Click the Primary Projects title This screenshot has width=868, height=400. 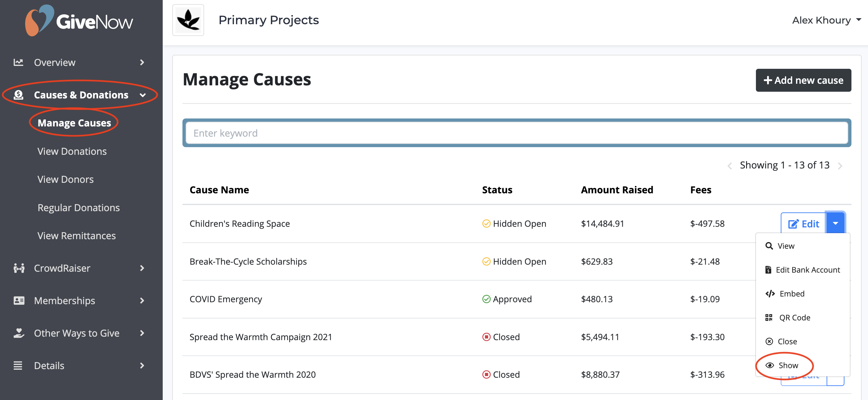[x=268, y=20]
